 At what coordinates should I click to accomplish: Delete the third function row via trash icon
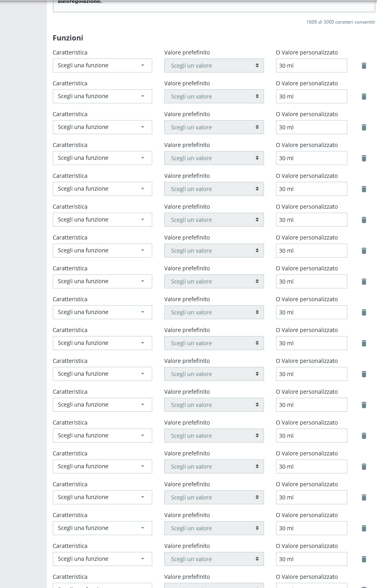tap(364, 127)
